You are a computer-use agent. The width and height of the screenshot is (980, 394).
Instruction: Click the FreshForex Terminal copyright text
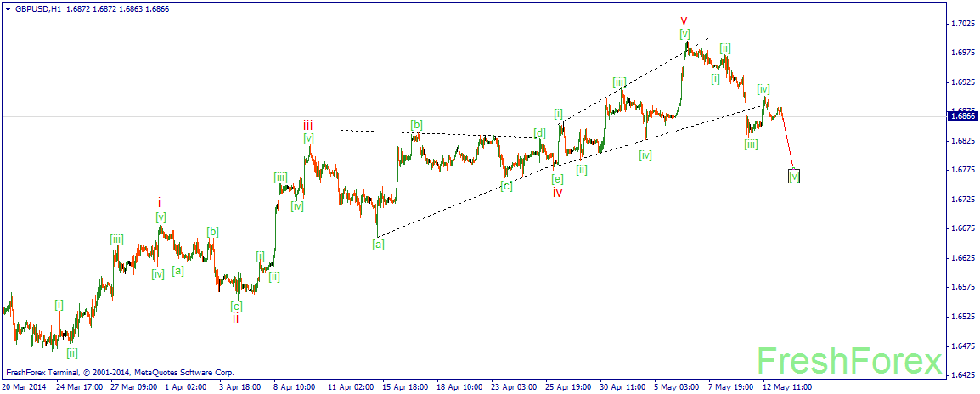pos(120,371)
